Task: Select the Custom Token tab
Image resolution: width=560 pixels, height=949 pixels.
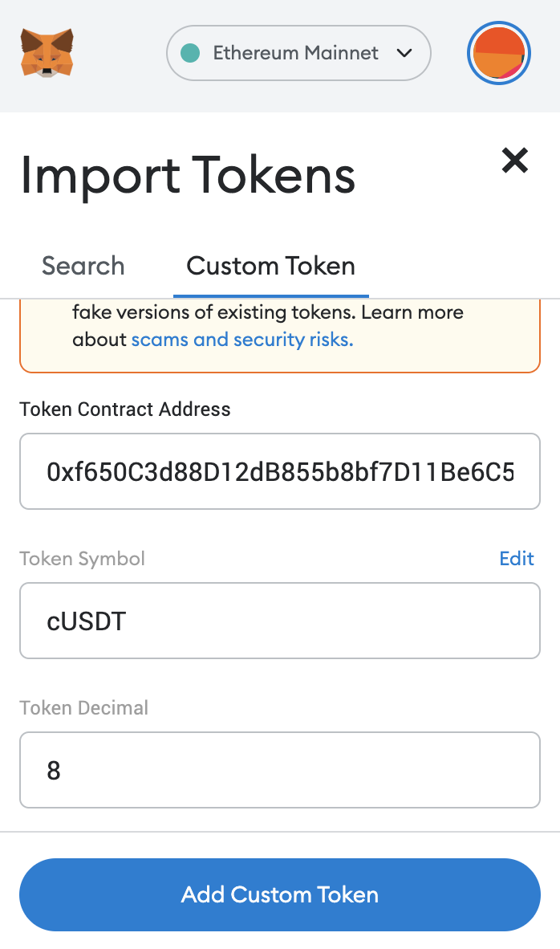Action: (270, 266)
